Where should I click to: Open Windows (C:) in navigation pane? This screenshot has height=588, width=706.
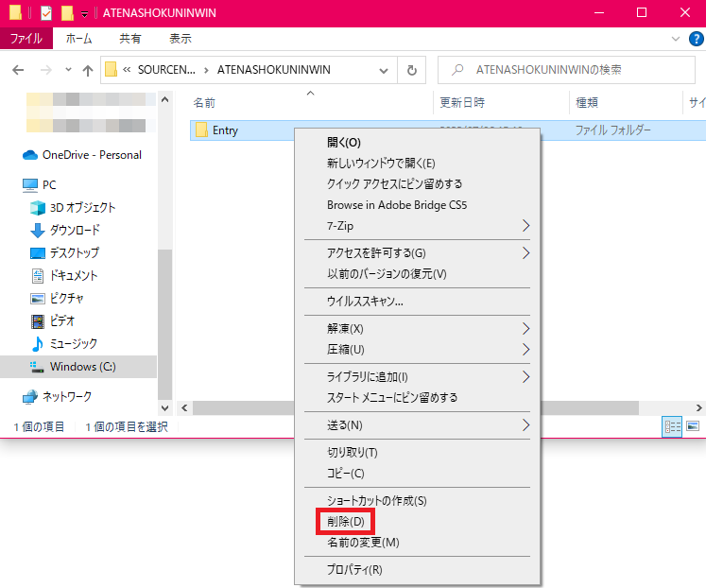click(81, 366)
